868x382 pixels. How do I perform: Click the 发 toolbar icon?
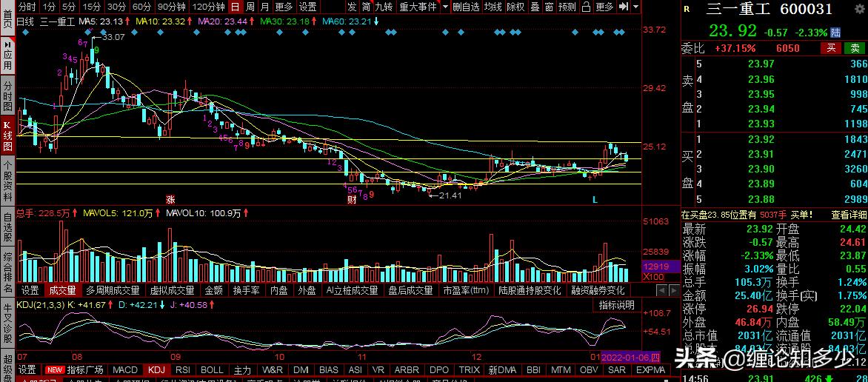352,7
